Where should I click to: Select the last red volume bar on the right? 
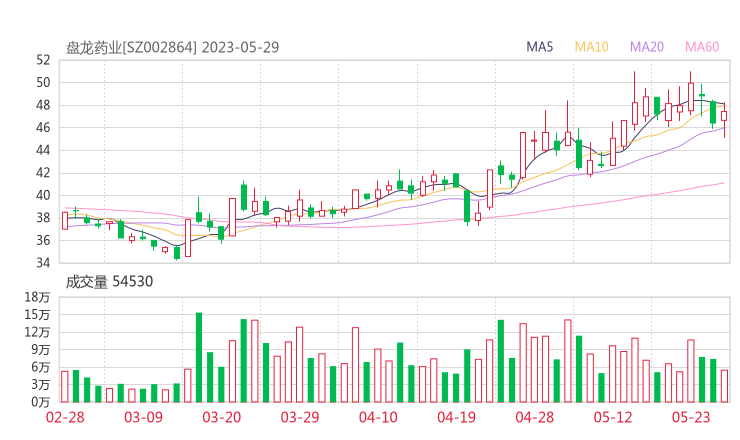pos(724,386)
